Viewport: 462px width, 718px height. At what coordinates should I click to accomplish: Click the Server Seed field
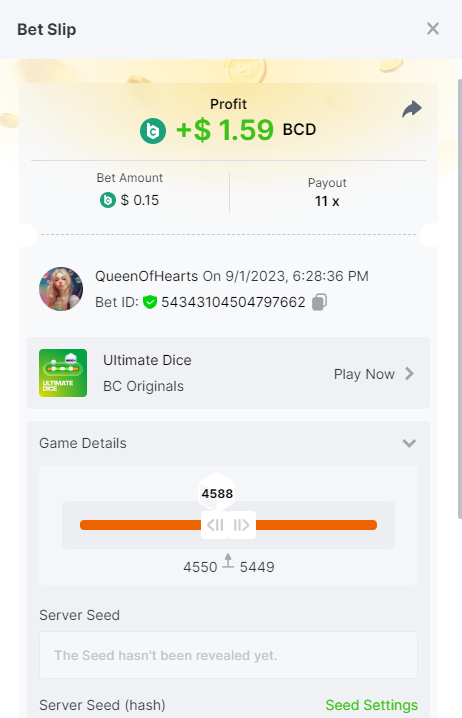(x=228, y=655)
